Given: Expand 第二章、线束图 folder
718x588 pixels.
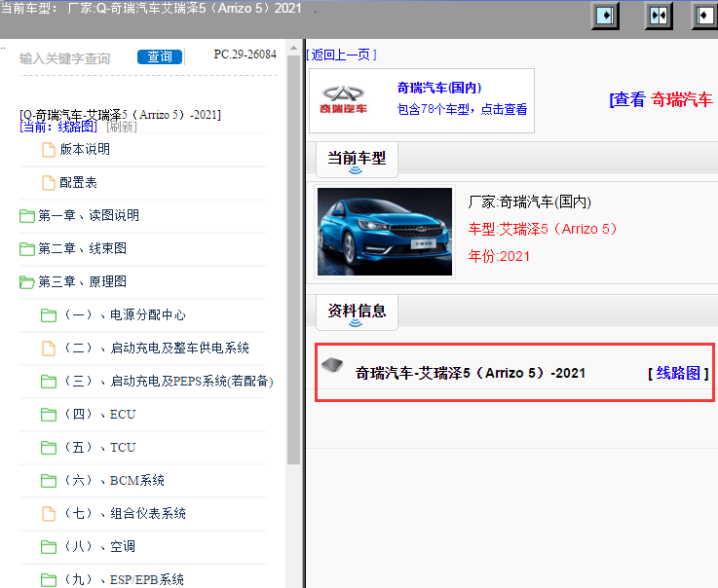Looking at the screenshot, I should pos(82,248).
